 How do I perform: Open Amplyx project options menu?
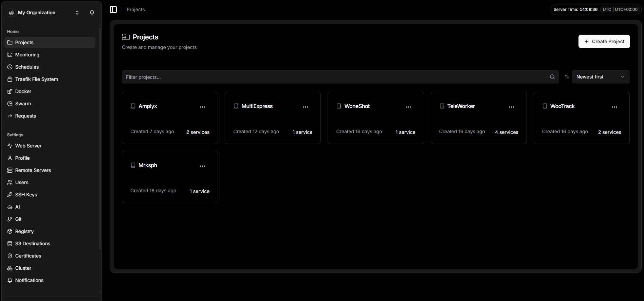[x=203, y=107]
